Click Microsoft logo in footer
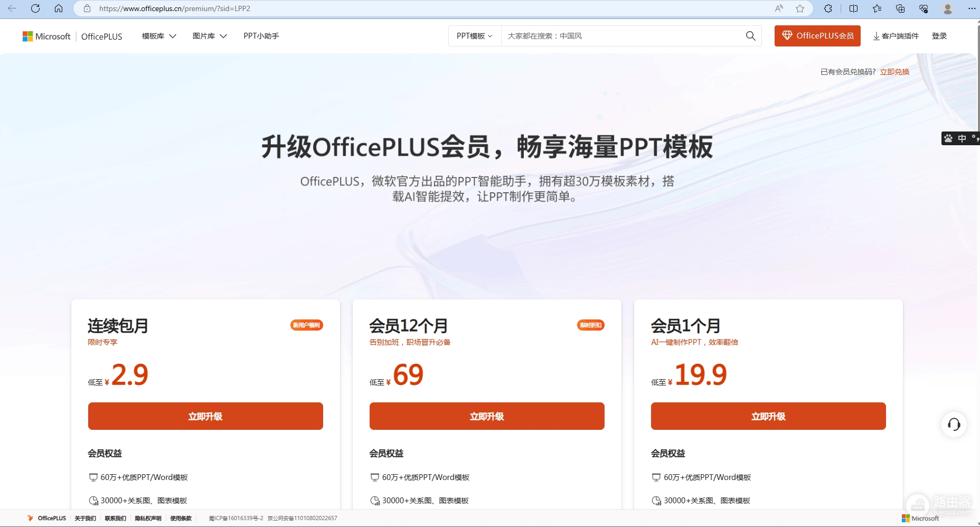 coord(920,518)
